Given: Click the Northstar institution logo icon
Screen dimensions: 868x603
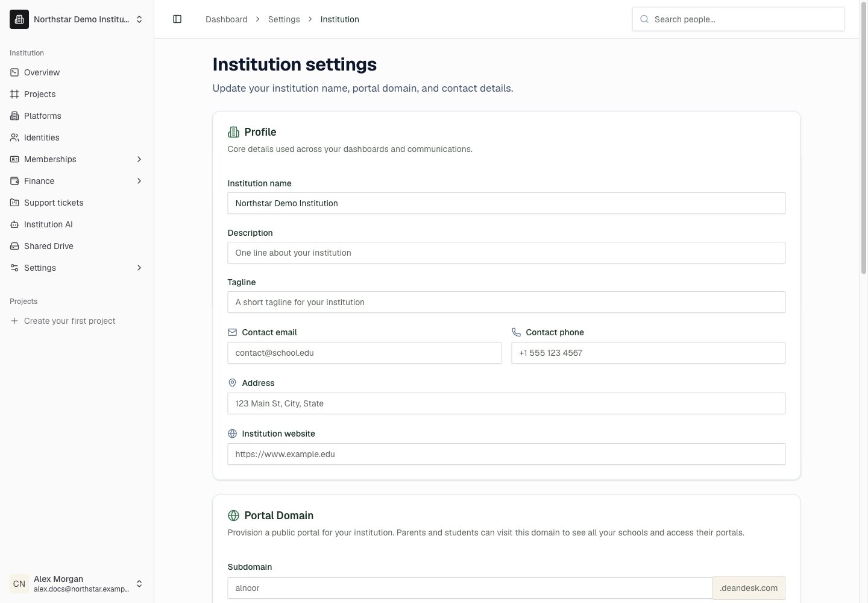Looking at the screenshot, I should (x=19, y=19).
